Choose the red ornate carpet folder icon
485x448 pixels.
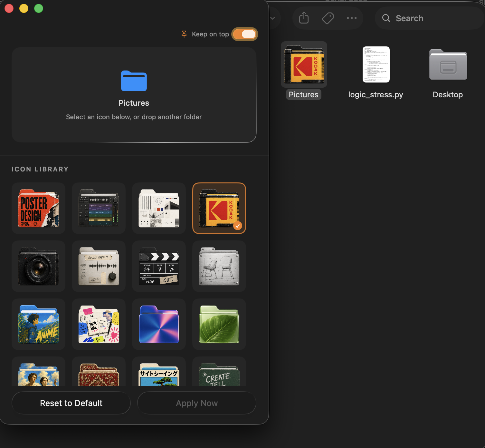pos(99,372)
